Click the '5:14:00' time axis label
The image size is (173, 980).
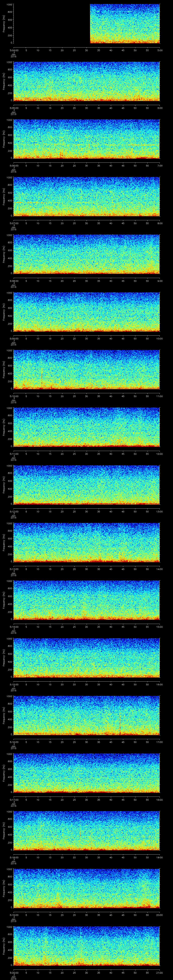pos(14,627)
